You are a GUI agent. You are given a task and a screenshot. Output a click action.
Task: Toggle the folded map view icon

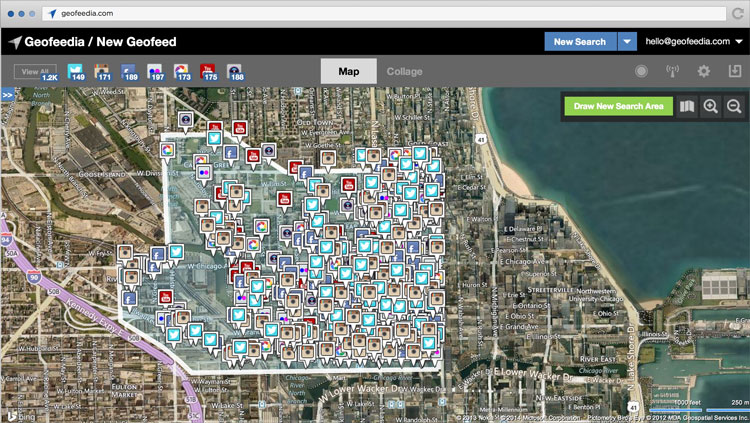click(x=687, y=106)
